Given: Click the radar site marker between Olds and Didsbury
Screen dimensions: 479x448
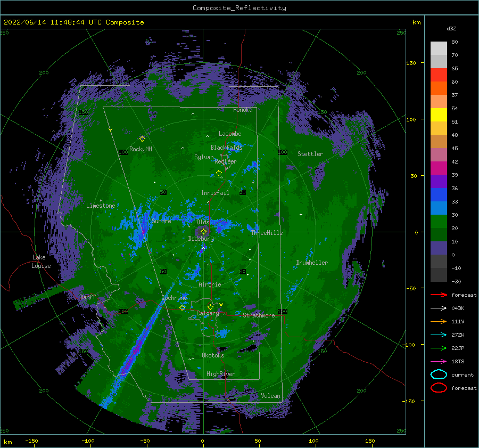Looking at the screenshot, I should [x=203, y=232].
